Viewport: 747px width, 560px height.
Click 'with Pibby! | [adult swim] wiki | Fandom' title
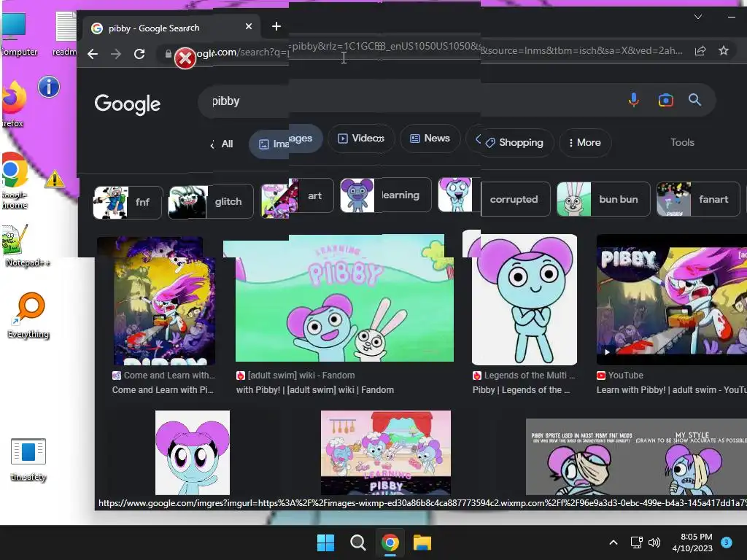coord(315,390)
